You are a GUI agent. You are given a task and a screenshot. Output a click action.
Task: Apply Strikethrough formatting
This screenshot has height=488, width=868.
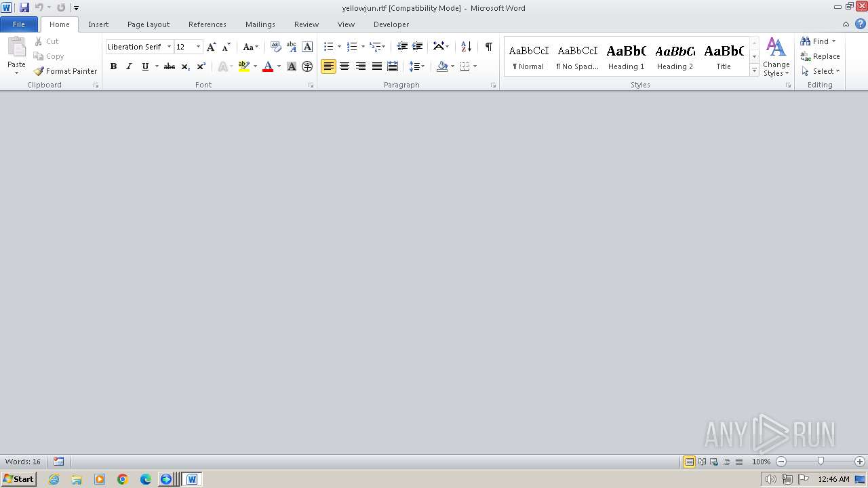170,66
